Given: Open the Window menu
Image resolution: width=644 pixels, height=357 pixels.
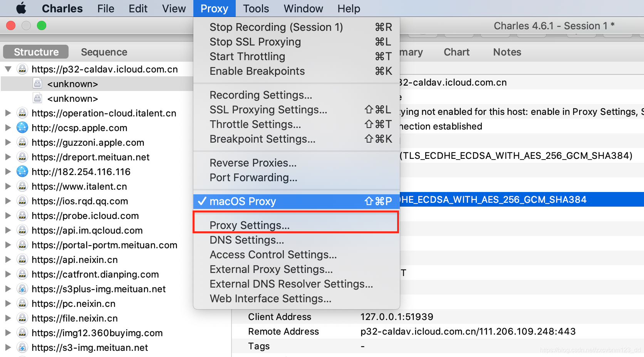Looking at the screenshot, I should click(303, 8).
